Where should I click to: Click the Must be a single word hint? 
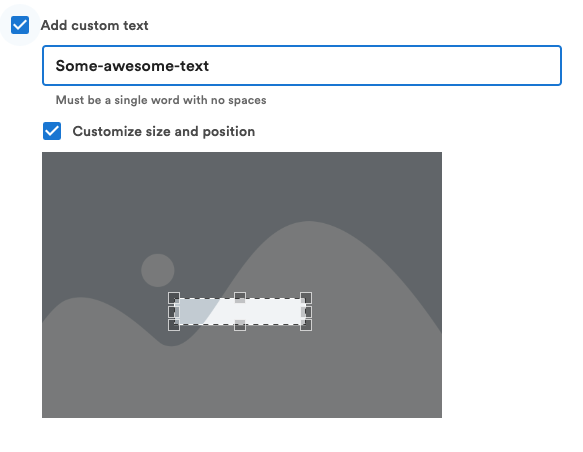click(x=161, y=100)
